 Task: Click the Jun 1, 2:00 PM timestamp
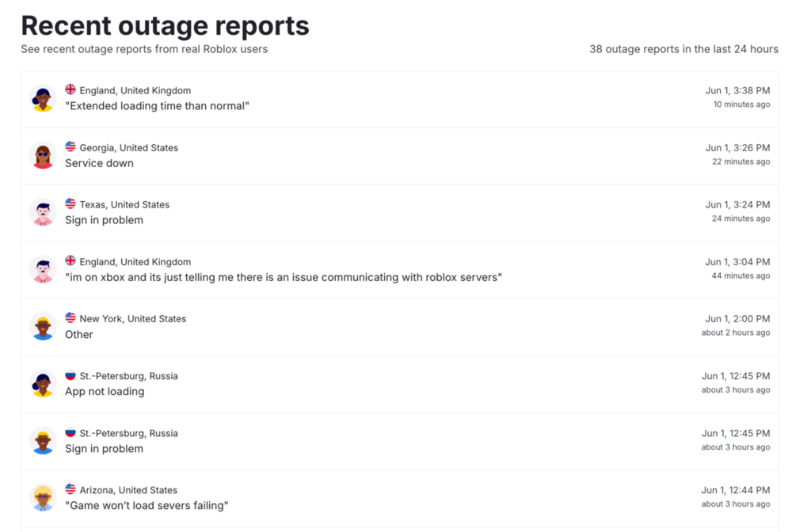pyautogui.click(x=737, y=318)
